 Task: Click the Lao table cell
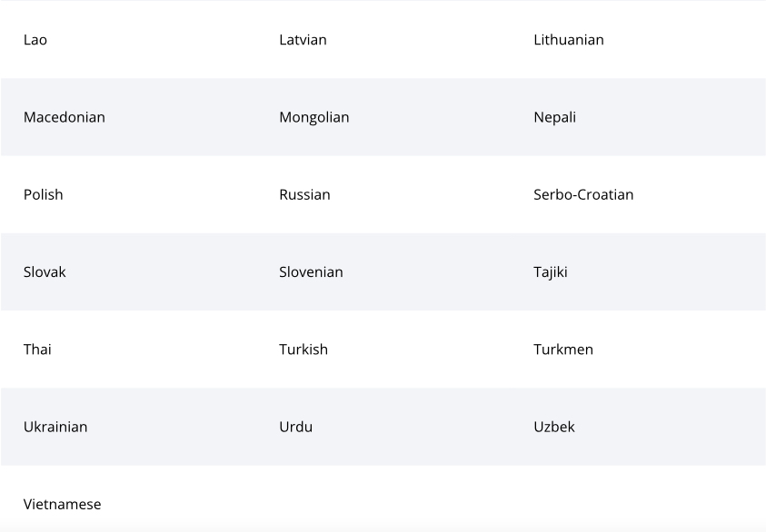click(35, 40)
